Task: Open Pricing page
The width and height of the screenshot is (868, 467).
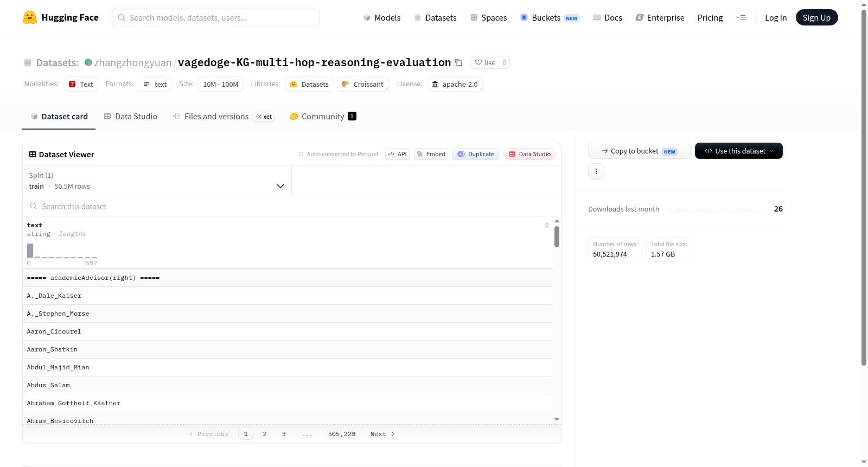Action: pos(710,17)
